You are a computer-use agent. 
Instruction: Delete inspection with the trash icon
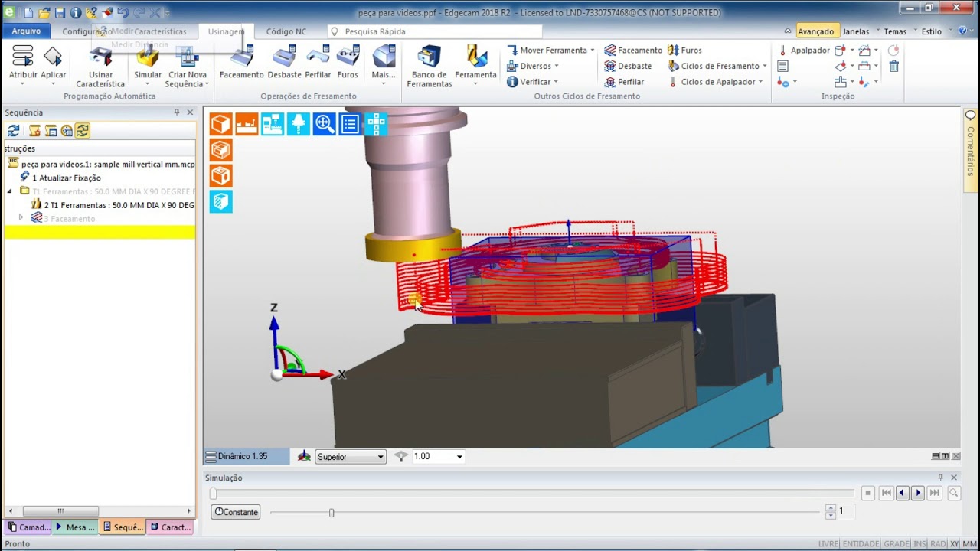(893, 67)
